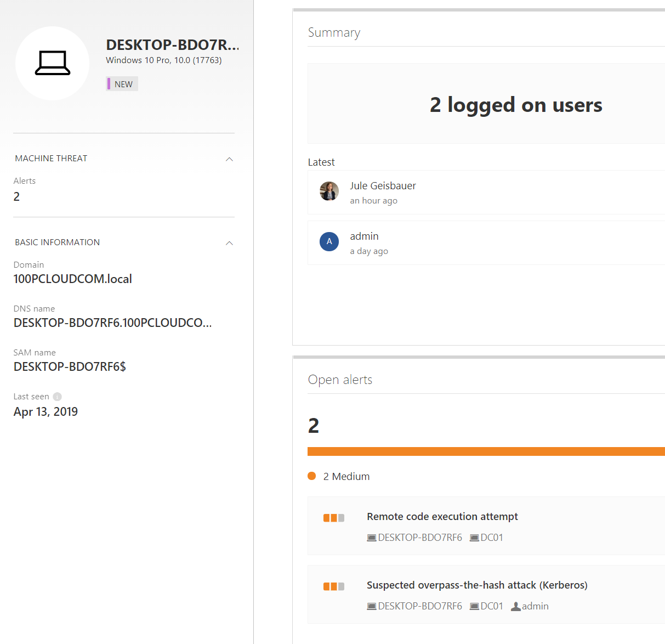The image size is (665, 644).
Task: Click severity icon for overpass-the-hash alert
Action: click(333, 586)
